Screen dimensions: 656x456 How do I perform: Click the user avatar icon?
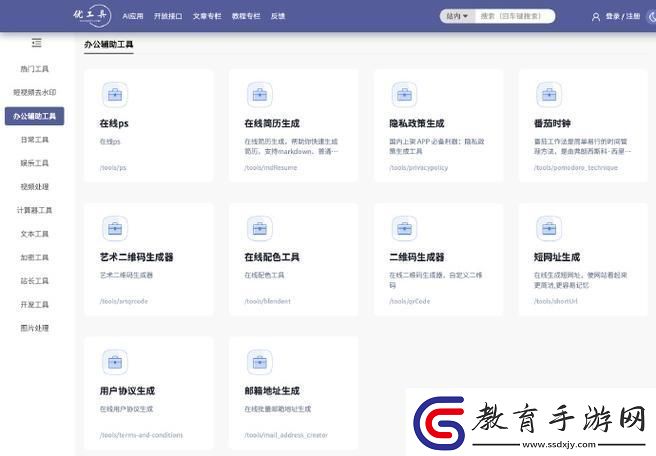[596, 17]
